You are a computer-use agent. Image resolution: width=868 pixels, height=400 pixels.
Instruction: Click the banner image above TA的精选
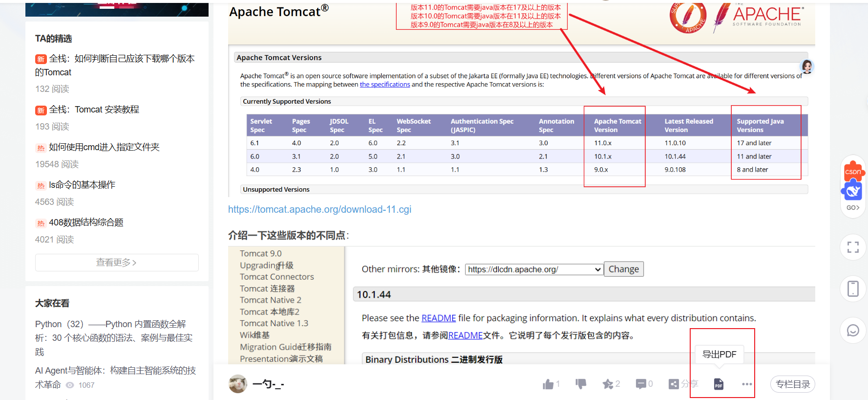117,9
